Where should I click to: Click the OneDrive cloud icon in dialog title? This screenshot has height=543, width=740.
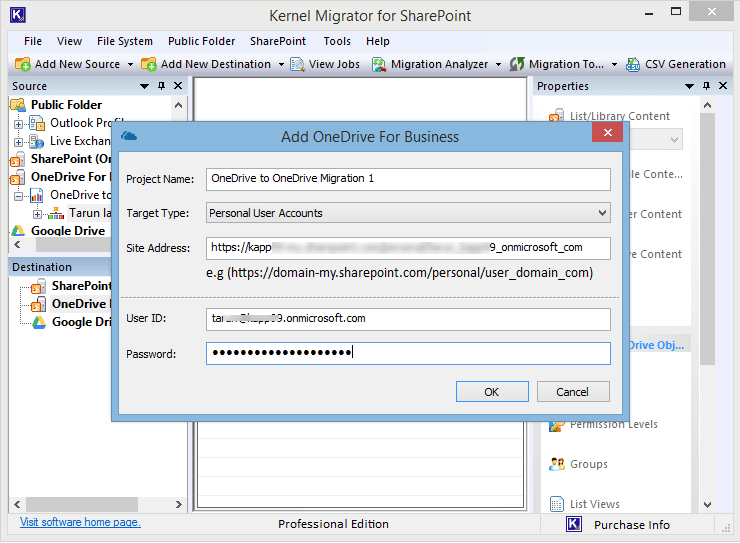point(129,136)
